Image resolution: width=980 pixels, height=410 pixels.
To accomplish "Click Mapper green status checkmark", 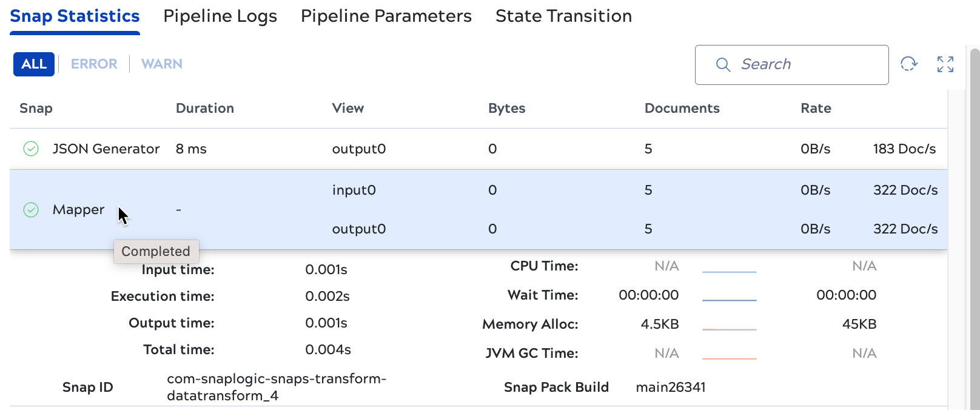I will pos(31,210).
